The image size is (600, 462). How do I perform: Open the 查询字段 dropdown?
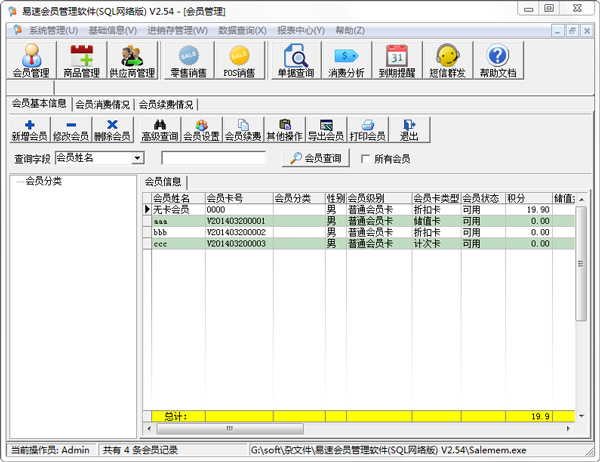click(137, 158)
